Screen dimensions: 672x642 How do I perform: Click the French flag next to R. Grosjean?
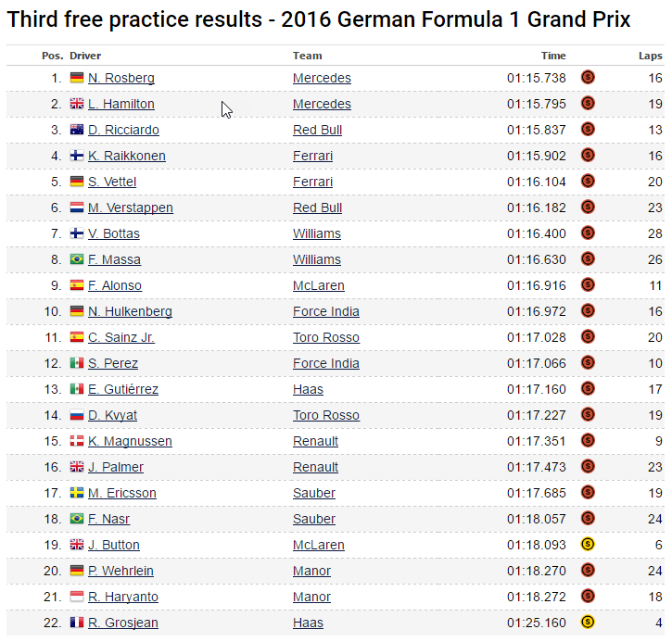tap(77, 623)
